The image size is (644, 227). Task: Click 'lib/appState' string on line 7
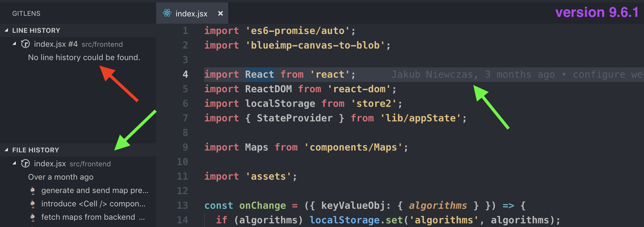421,118
